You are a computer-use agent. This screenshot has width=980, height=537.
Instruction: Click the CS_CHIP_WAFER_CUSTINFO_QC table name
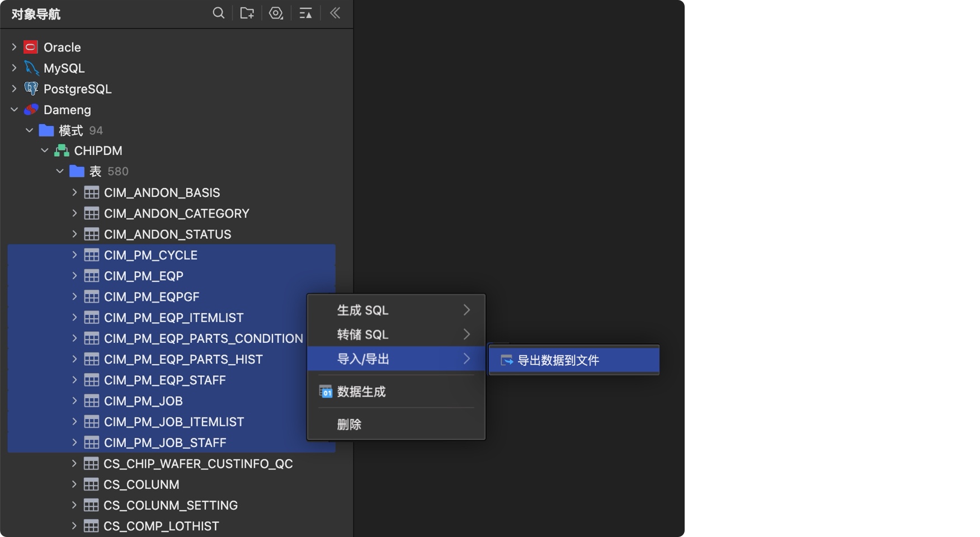(x=198, y=464)
